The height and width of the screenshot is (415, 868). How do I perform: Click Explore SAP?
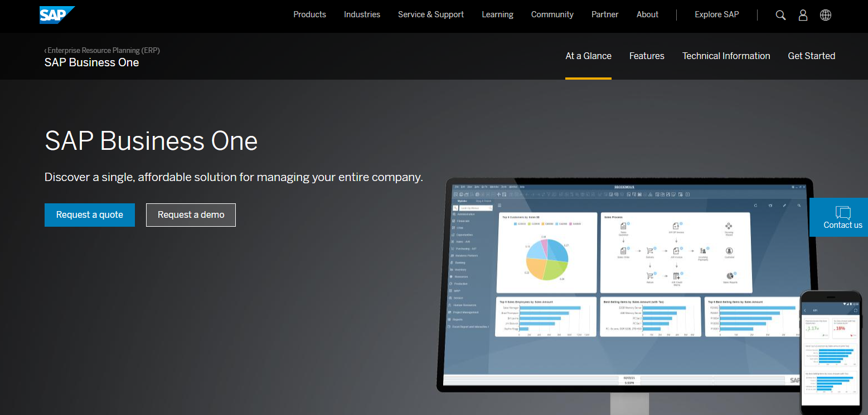716,14
